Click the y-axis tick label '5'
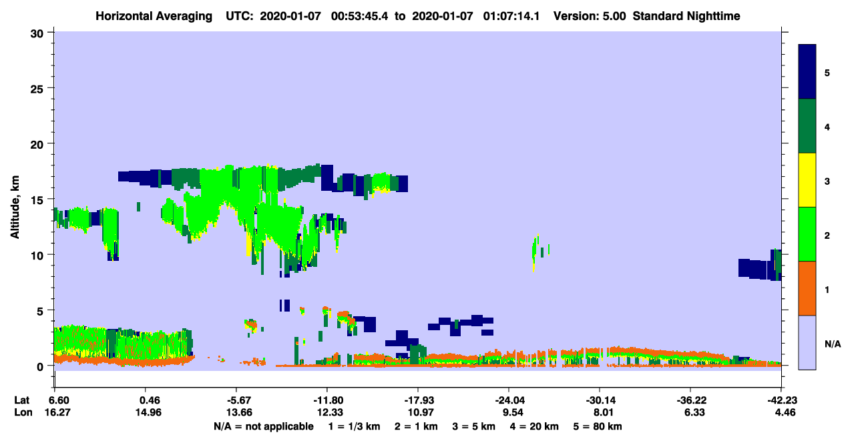This screenshot has width=868, height=445. (x=42, y=310)
